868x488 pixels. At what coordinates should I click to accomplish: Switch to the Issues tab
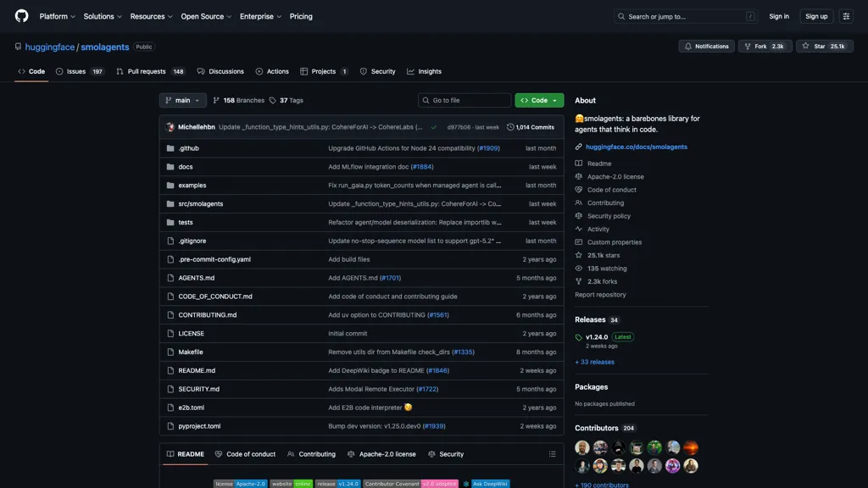tap(80, 71)
